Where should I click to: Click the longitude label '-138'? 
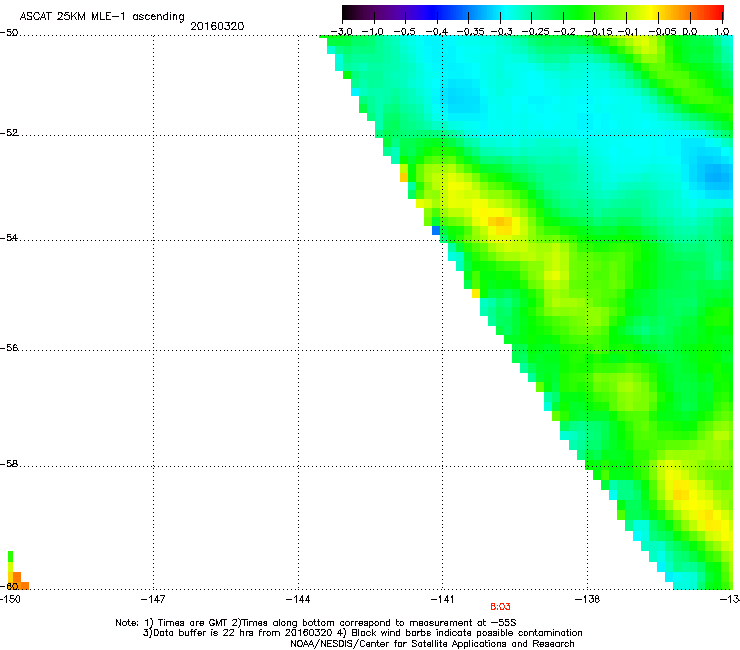point(587,599)
